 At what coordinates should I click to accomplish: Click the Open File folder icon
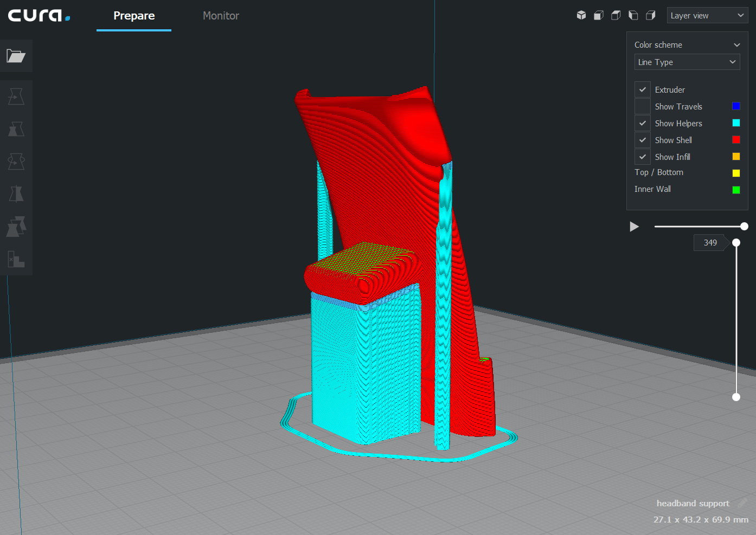[x=16, y=56]
